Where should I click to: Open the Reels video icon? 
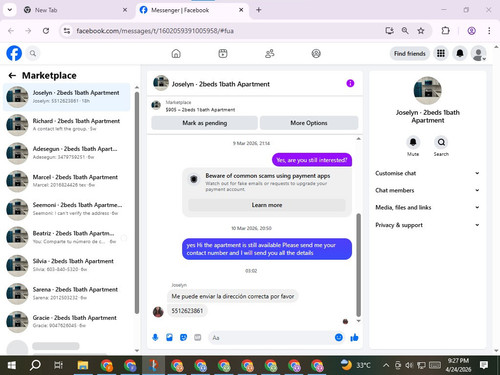[x=223, y=53]
